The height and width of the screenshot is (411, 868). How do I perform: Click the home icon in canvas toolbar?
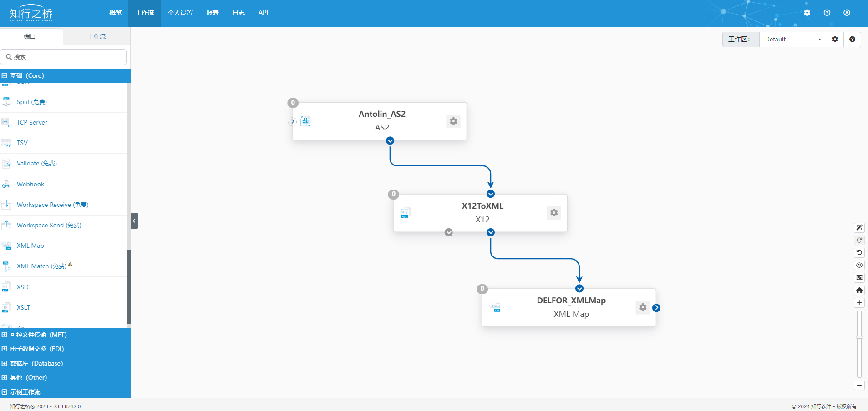pyautogui.click(x=859, y=290)
